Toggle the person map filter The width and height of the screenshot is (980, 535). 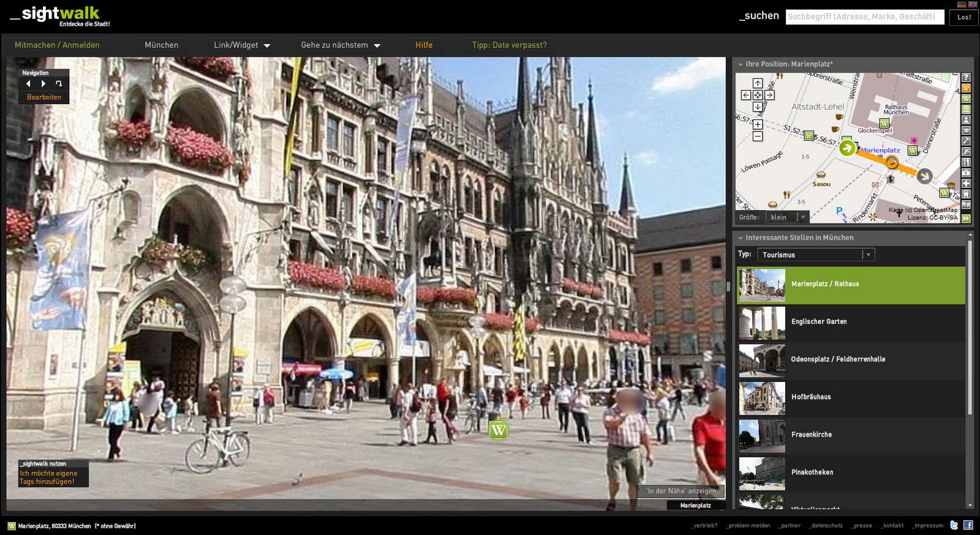(x=966, y=120)
